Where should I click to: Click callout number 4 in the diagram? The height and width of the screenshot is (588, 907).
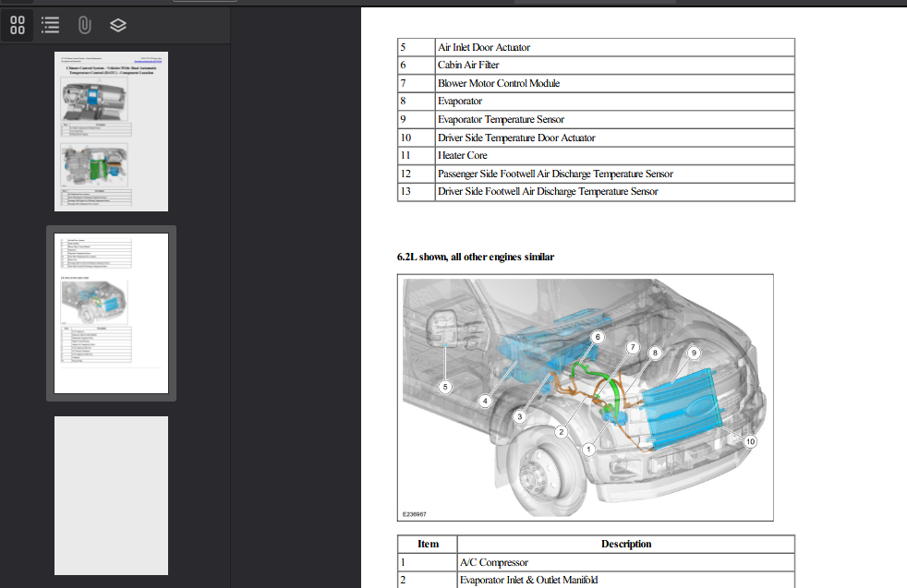click(x=485, y=400)
